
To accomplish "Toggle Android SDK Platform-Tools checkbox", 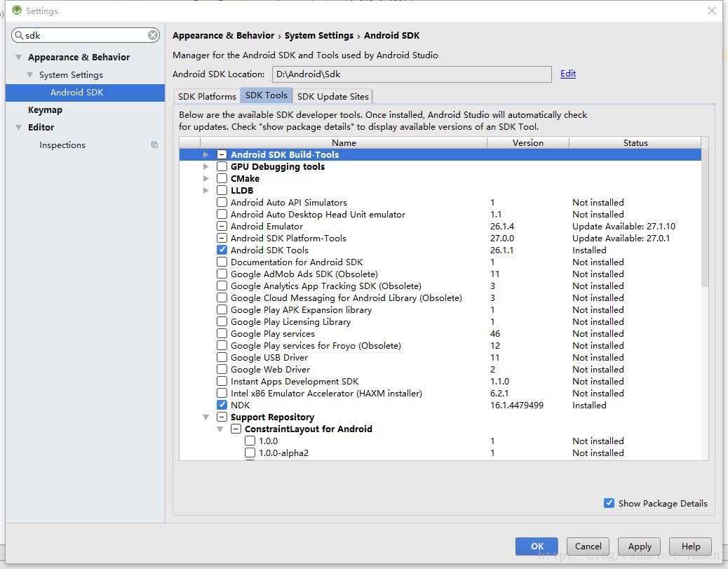I will [222, 238].
